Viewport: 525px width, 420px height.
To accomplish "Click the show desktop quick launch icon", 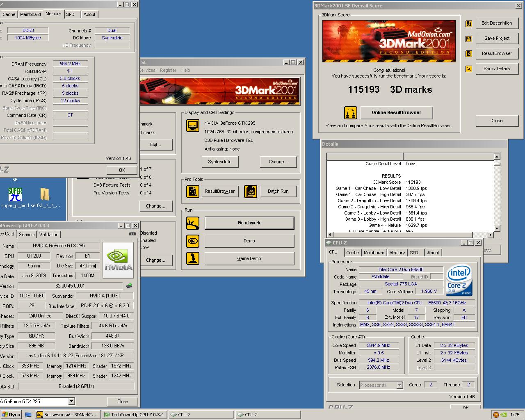I will click(x=28, y=415).
